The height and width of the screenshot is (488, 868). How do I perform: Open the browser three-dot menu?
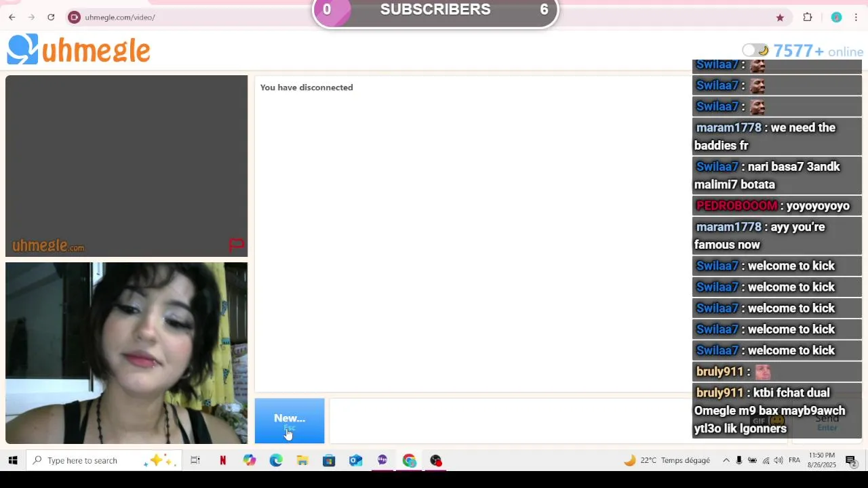click(856, 18)
